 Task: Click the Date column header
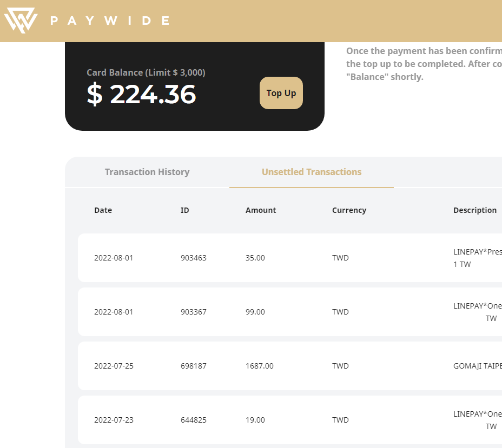pos(103,210)
